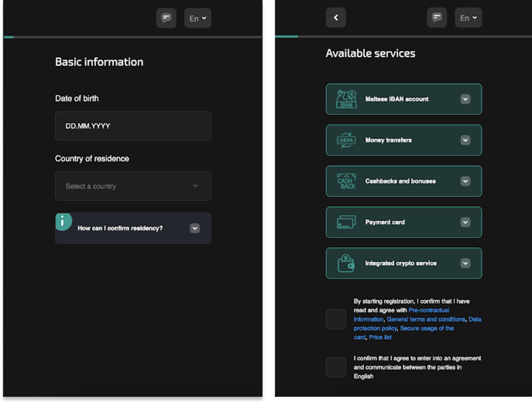
Task: Click the chat icon in left panel header
Action: point(166,18)
